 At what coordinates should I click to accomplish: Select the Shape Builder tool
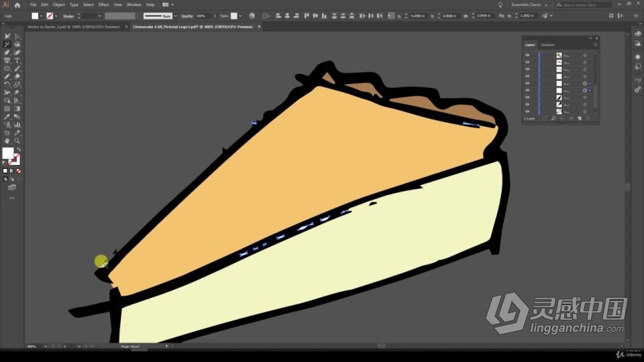[7, 101]
